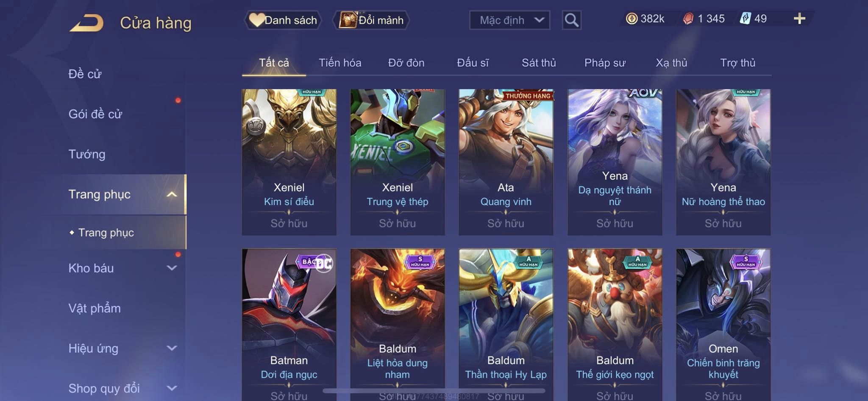Tap the plus icon to add currency
Screen dimensions: 868x401
click(x=799, y=18)
